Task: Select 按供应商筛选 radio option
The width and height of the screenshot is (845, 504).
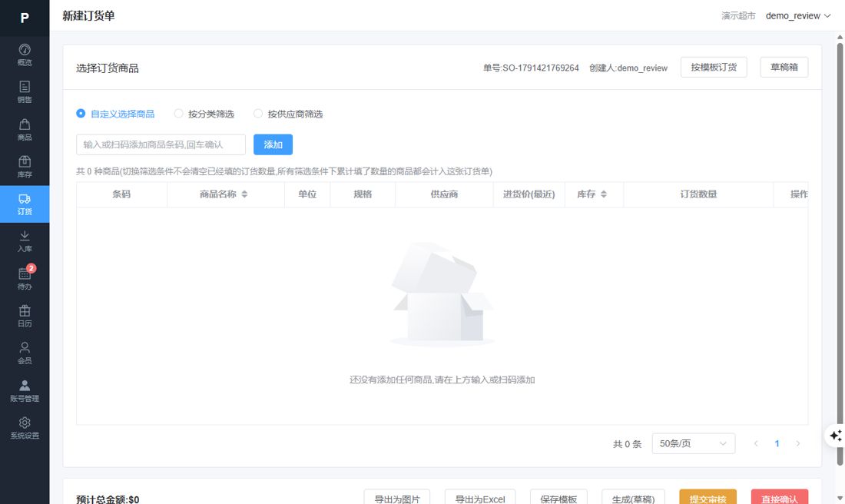Action: click(x=288, y=114)
